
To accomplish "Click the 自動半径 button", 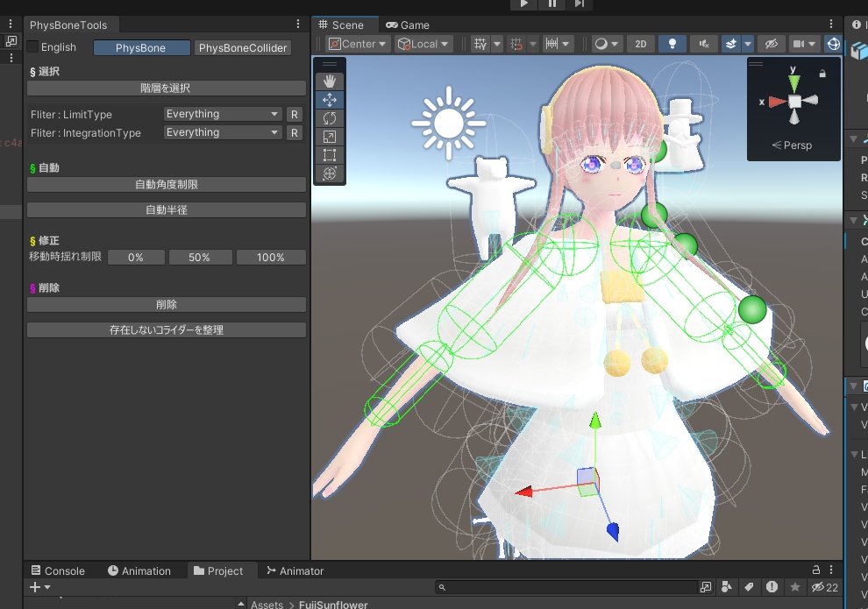I will tap(167, 209).
